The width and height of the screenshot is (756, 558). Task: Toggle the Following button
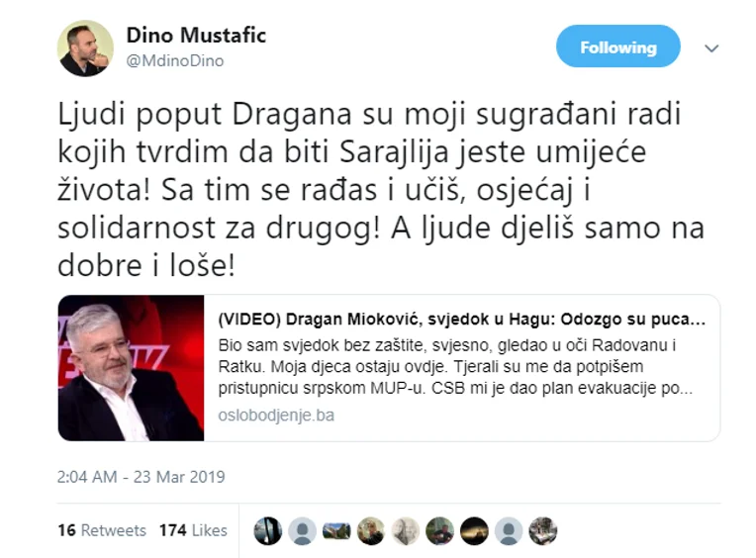click(x=618, y=46)
